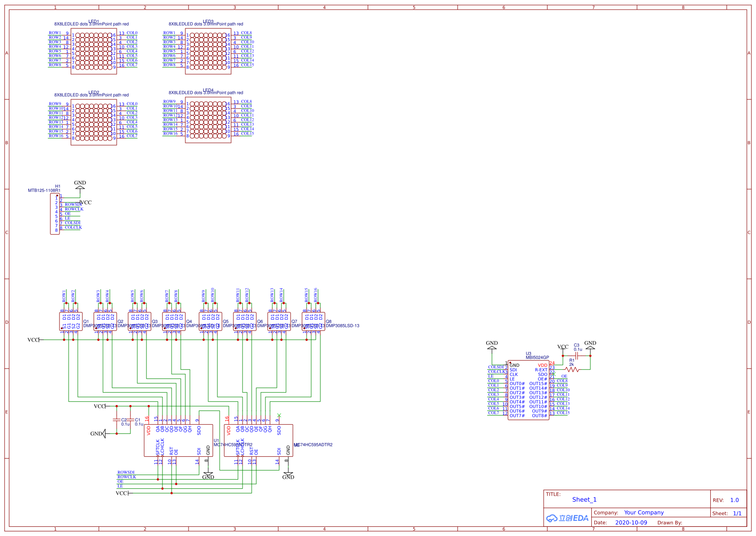Select ROW1 net label above Q1
The height and width of the screenshot is (536, 756).
point(64,296)
